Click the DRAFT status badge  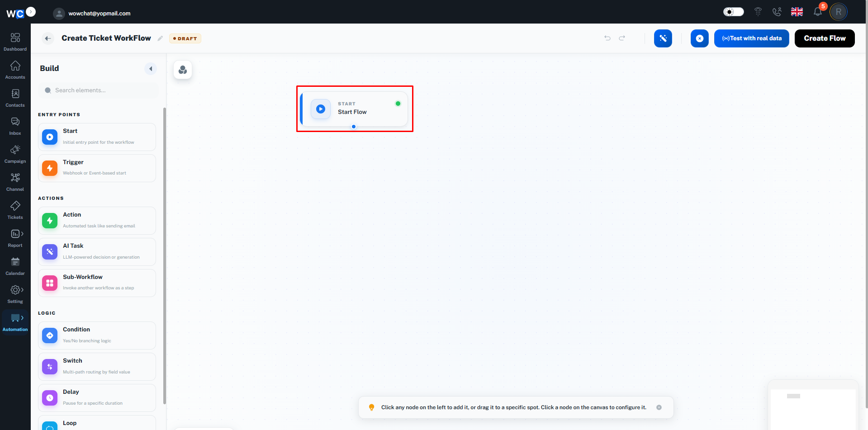(x=185, y=38)
